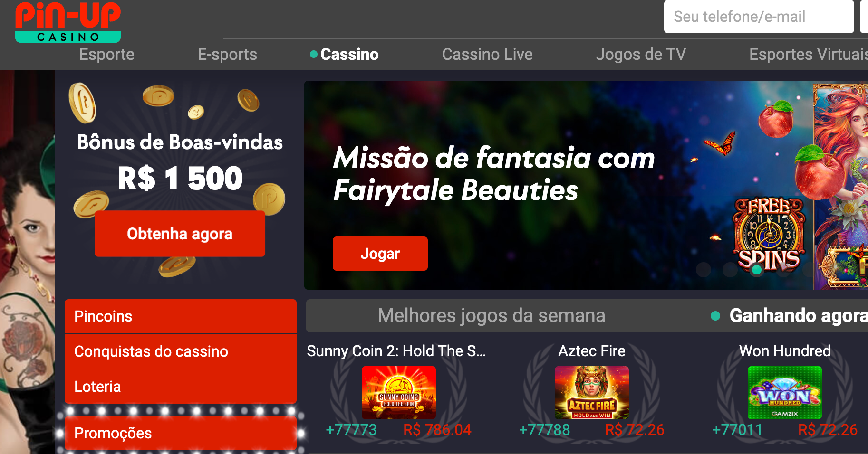Open the E-sports section
The height and width of the screenshot is (454, 868).
point(227,54)
